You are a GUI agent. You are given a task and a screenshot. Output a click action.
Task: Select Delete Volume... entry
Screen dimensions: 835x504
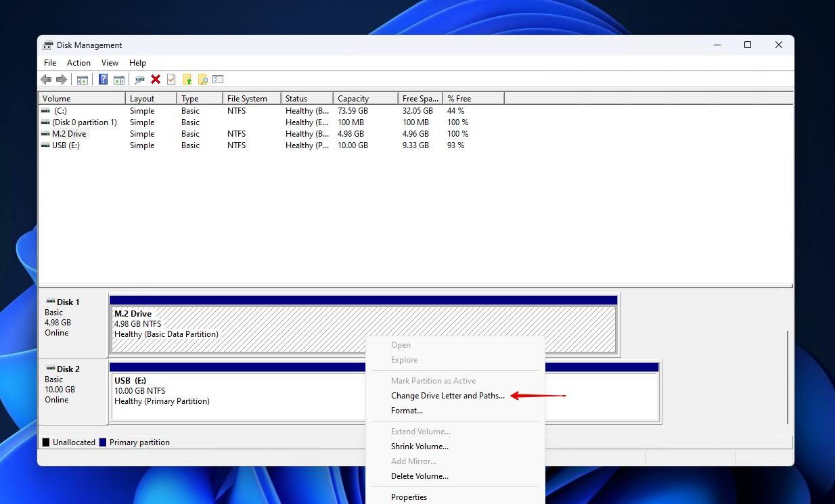pos(420,476)
